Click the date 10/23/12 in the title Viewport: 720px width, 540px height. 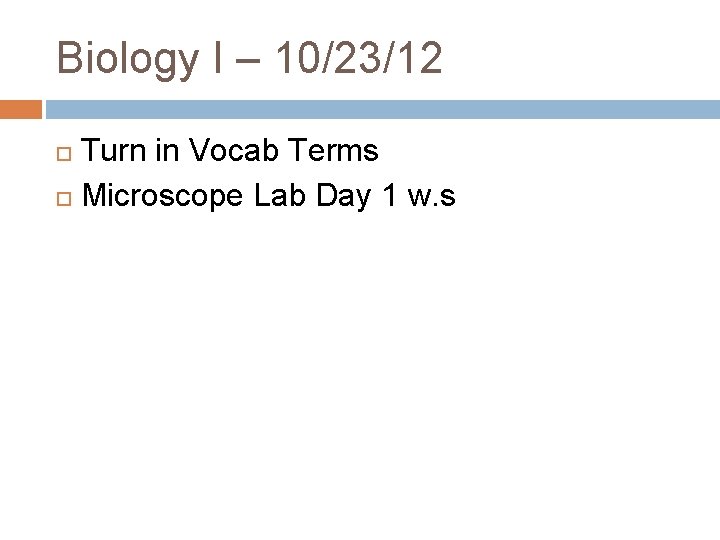(359, 57)
